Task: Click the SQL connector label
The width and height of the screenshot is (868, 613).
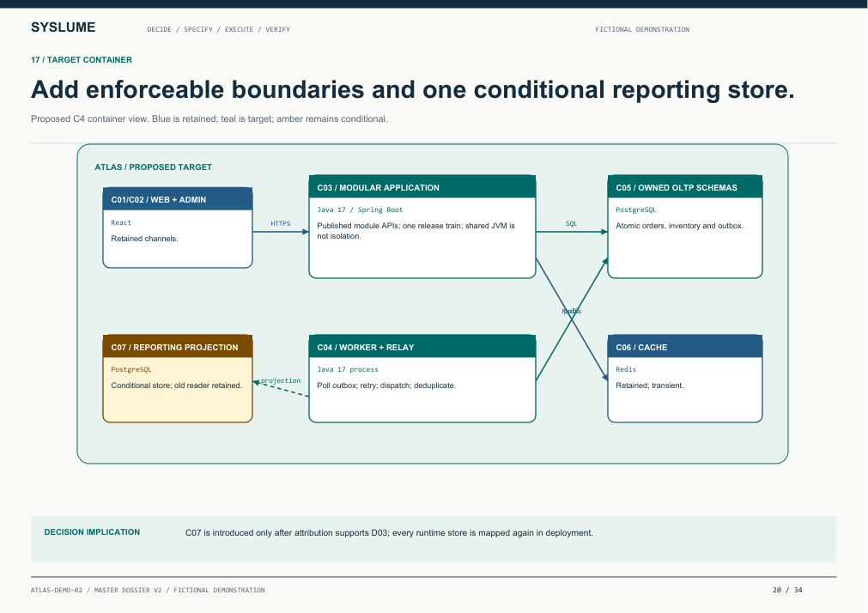Action: tap(571, 224)
